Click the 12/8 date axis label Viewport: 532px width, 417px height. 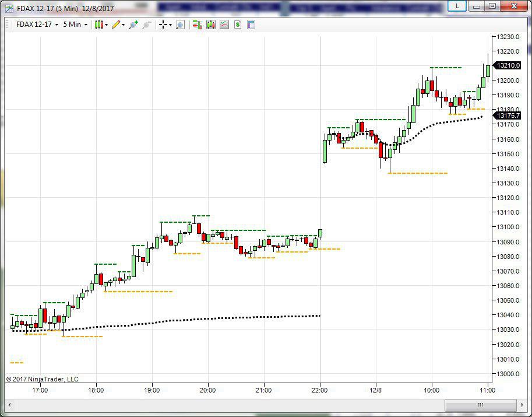click(x=376, y=390)
